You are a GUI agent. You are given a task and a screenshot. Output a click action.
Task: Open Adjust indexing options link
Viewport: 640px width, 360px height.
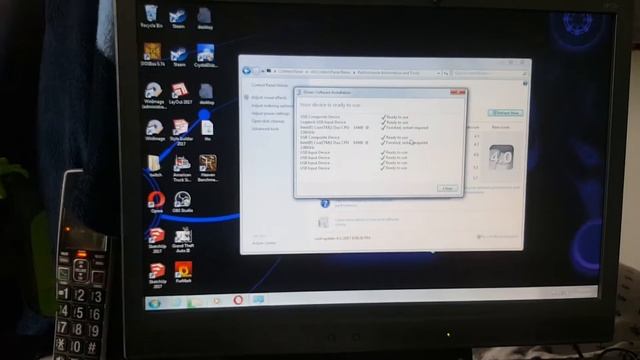coord(271,106)
